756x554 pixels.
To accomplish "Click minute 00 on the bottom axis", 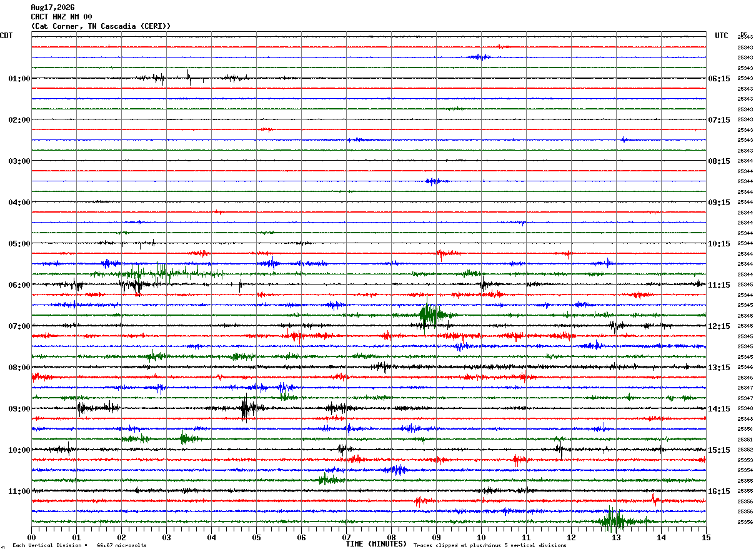I will [31, 537].
